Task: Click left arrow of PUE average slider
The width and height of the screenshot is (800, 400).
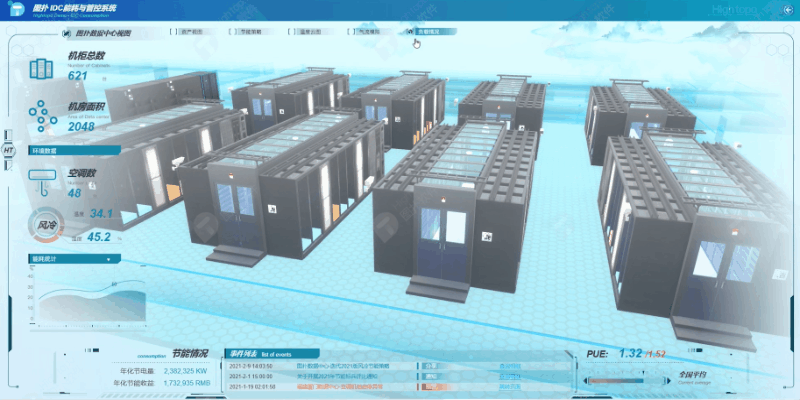Action: [x=585, y=381]
